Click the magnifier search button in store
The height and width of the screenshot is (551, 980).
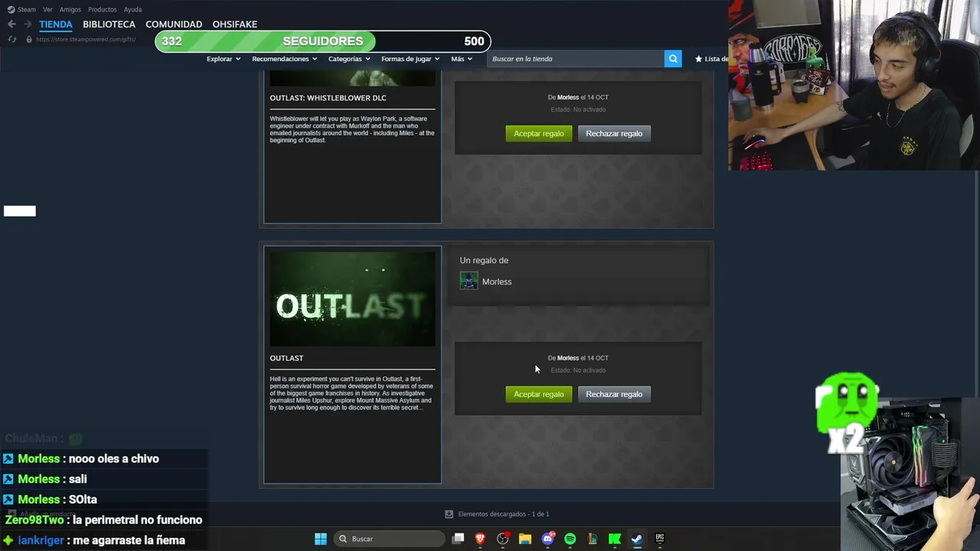[673, 59]
